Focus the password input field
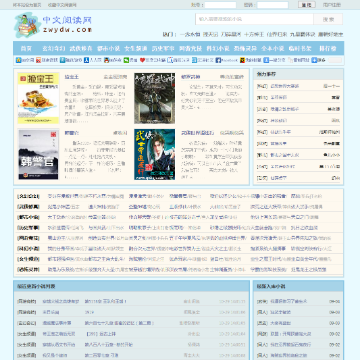The height and width of the screenshot is (360, 360). click(x=273, y=5)
